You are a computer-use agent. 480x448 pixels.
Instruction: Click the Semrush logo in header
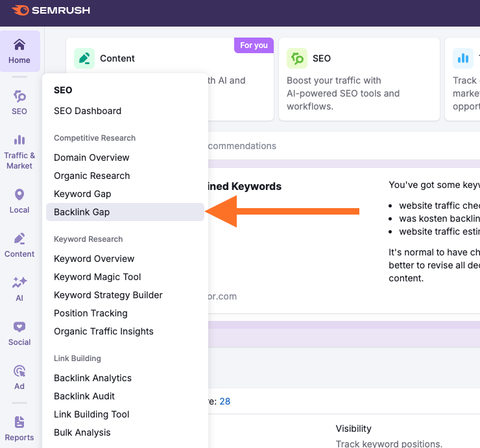pyautogui.click(x=51, y=10)
